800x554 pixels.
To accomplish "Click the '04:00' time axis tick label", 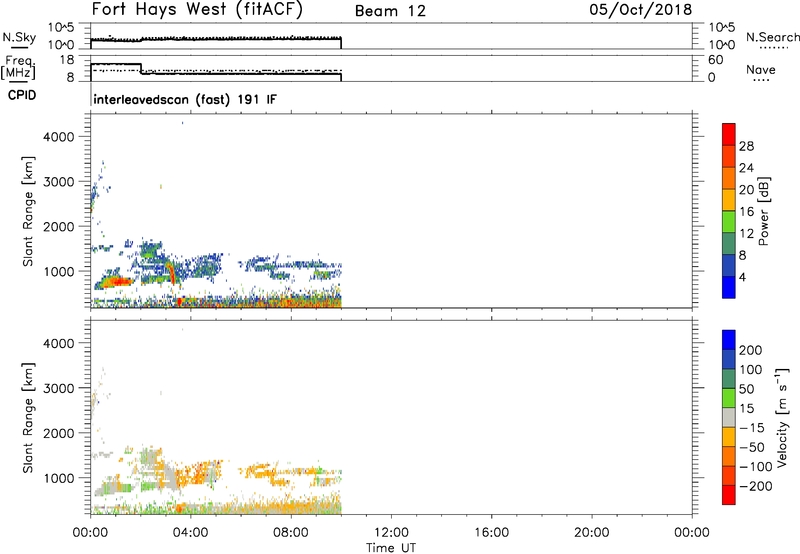I will click(191, 533).
